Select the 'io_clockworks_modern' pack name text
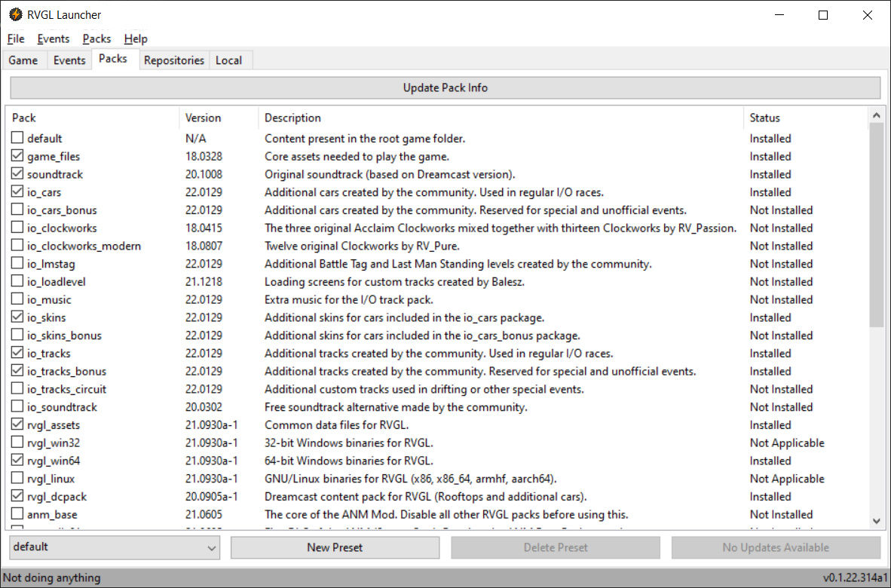 [84, 246]
